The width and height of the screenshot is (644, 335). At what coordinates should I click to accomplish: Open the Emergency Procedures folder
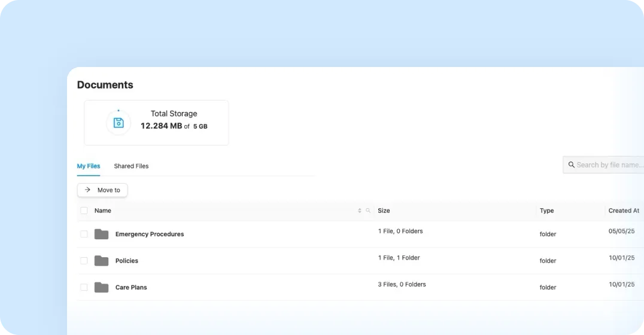(150, 234)
